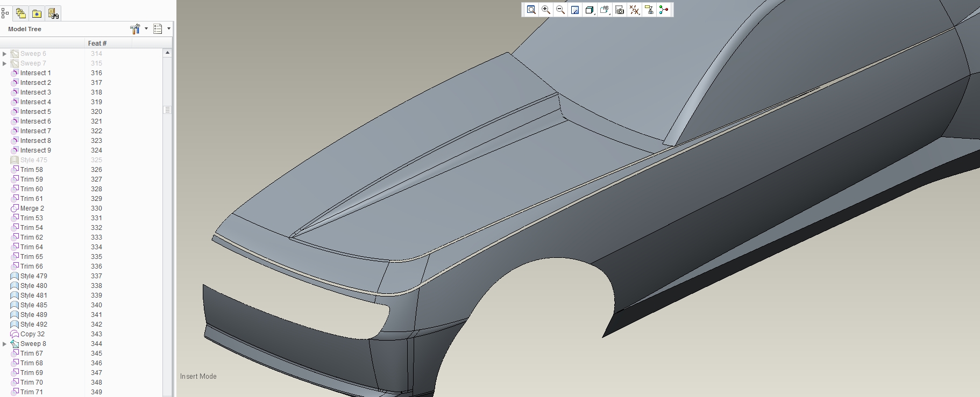
Task: Click the Merge 2 feature icon
Action: (x=15, y=208)
